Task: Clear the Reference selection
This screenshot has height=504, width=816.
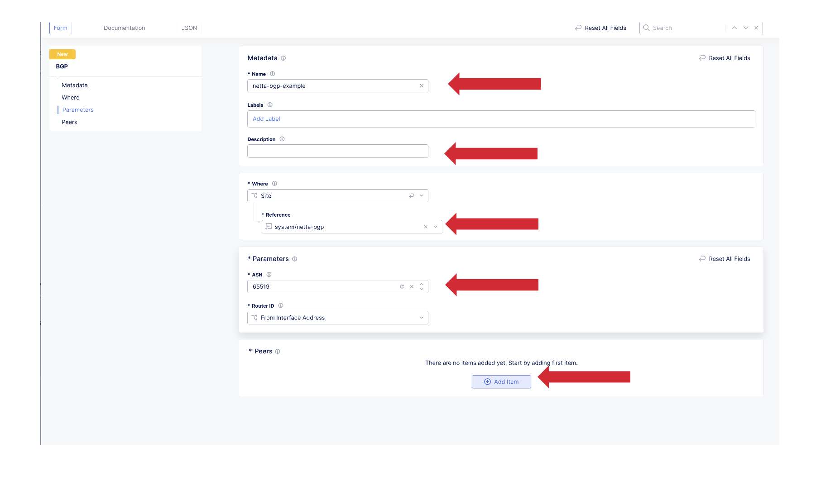Action: [x=426, y=227]
